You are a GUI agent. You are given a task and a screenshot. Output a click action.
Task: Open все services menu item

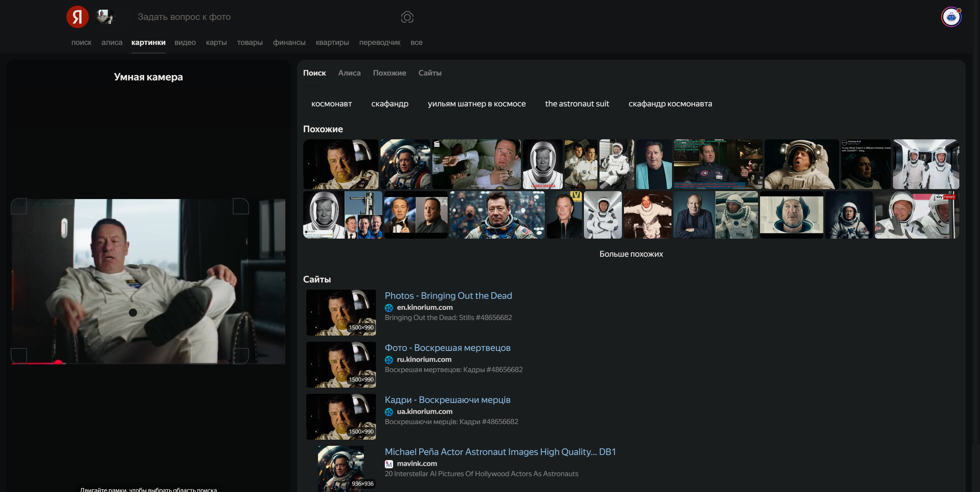coord(416,42)
